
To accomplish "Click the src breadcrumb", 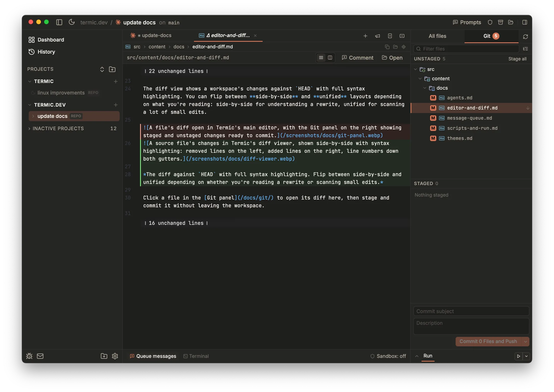I will pos(137,47).
